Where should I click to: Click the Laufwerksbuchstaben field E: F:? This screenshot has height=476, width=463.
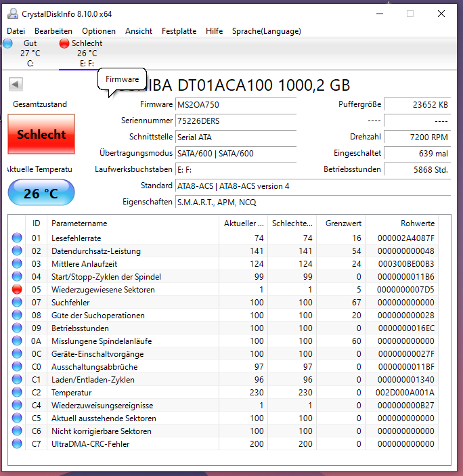tap(236, 169)
